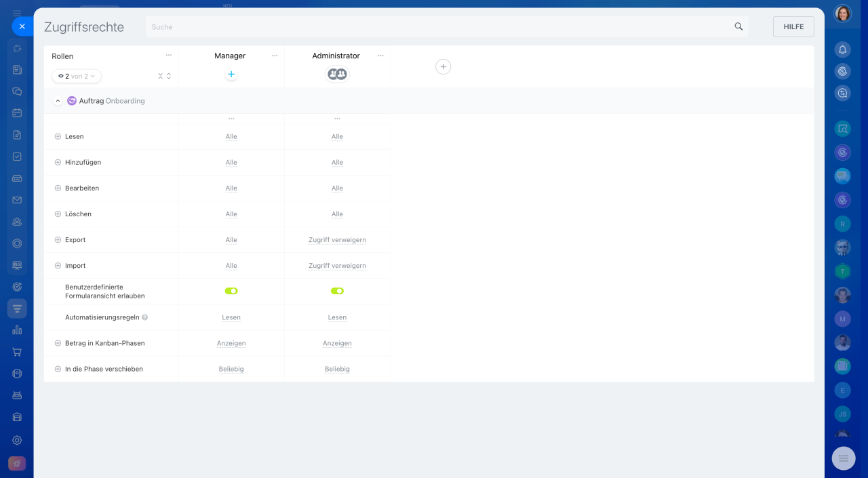868x478 pixels.
Task: Expand the Lesen permission row
Action: pos(58,136)
